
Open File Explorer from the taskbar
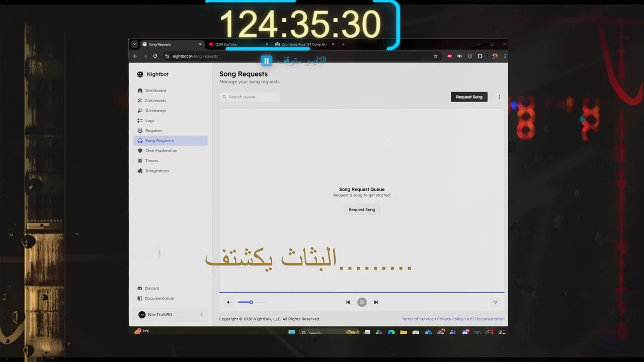pyautogui.click(x=404, y=332)
